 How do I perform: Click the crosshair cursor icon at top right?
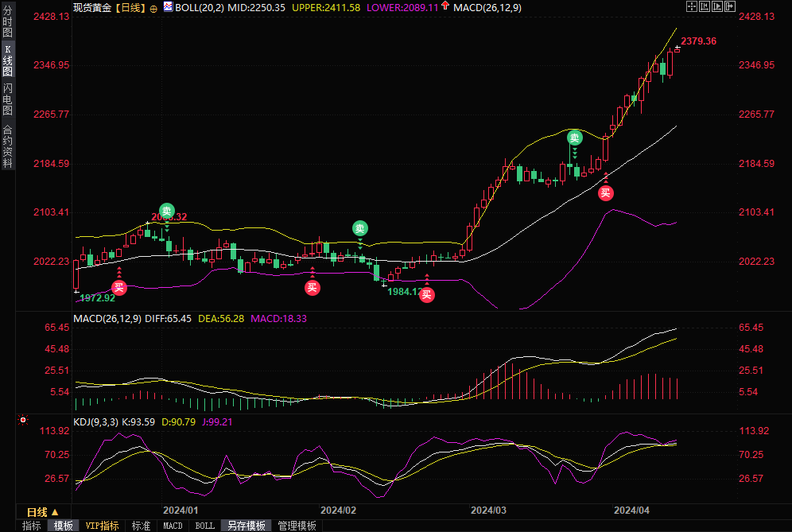tap(691, 6)
